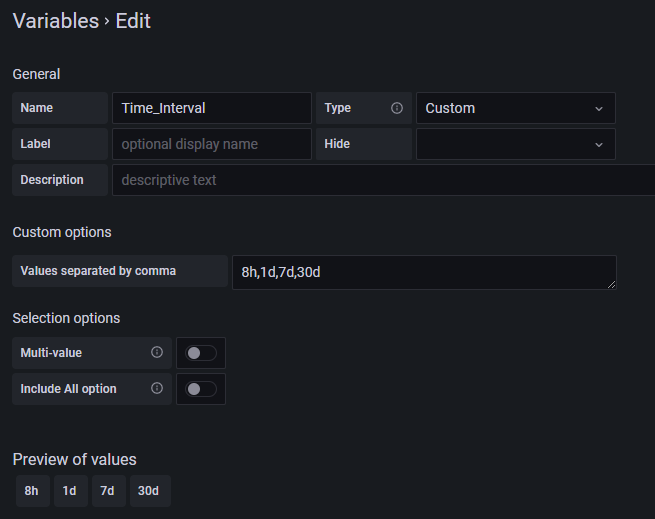The width and height of the screenshot is (655, 519).
Task: Click the Label optional display name field
Action: tap(212, 144)
